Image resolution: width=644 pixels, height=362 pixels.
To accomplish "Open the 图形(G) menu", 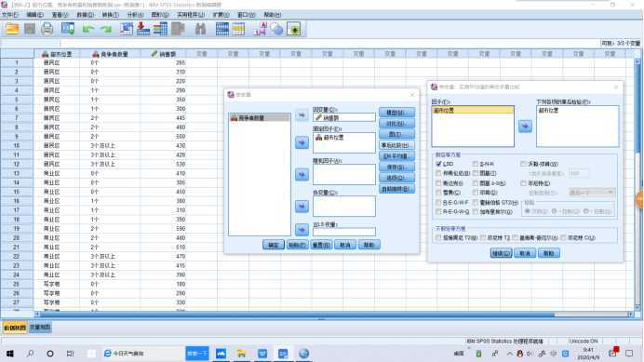I will [x=160, y=15].
